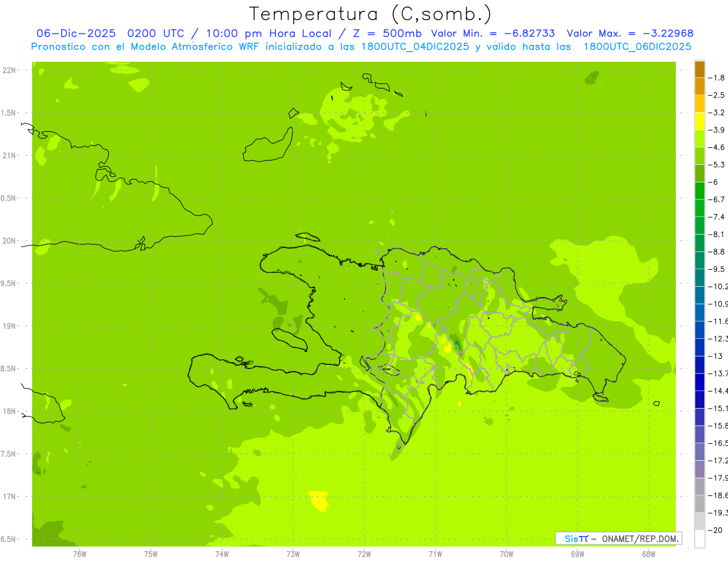Click the "10:00 pm Hora Local" text
The image size is (728, 562).
click(x=269, y=33)
